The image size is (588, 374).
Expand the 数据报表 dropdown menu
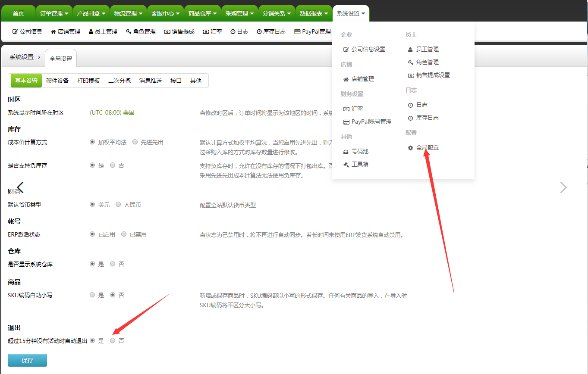click(314, 13)
